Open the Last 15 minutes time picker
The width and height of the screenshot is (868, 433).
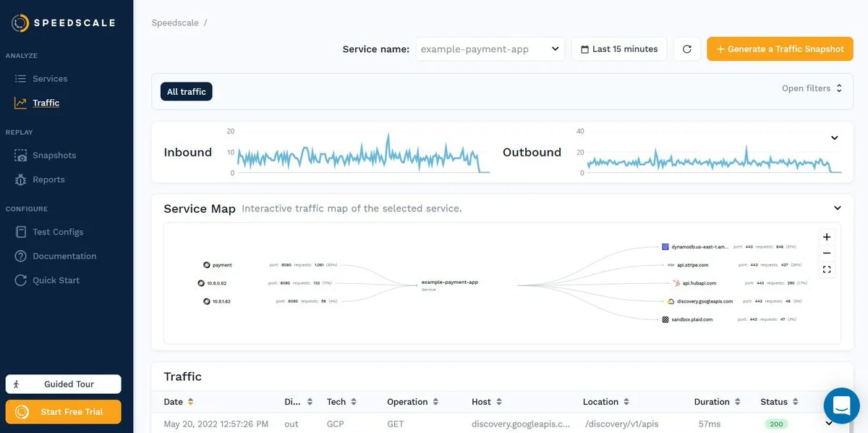[x=619, y=49]
